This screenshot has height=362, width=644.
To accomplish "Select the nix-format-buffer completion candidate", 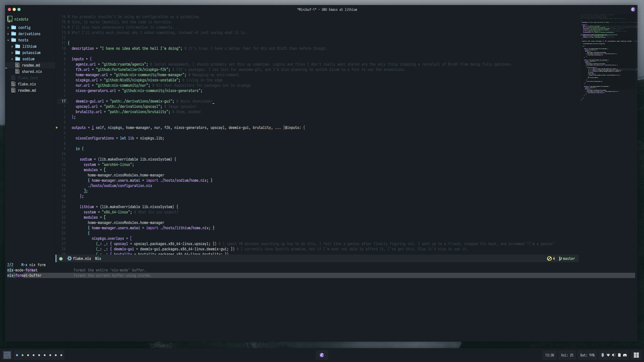I will coord(24,275).
